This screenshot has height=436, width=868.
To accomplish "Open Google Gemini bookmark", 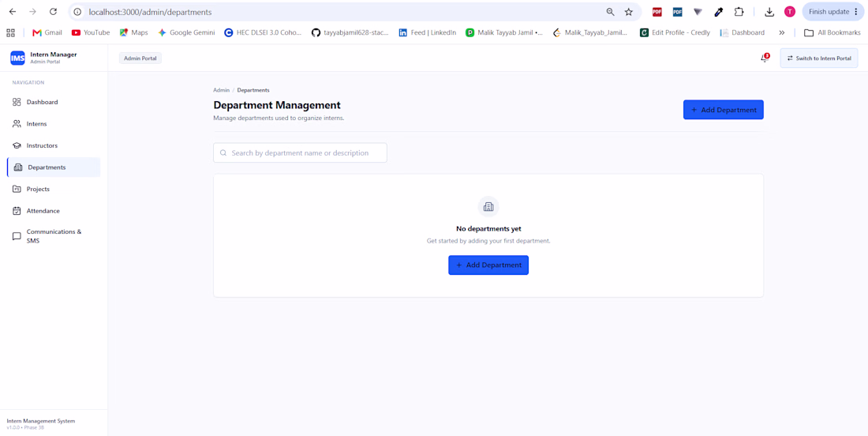I will point(186,32).
